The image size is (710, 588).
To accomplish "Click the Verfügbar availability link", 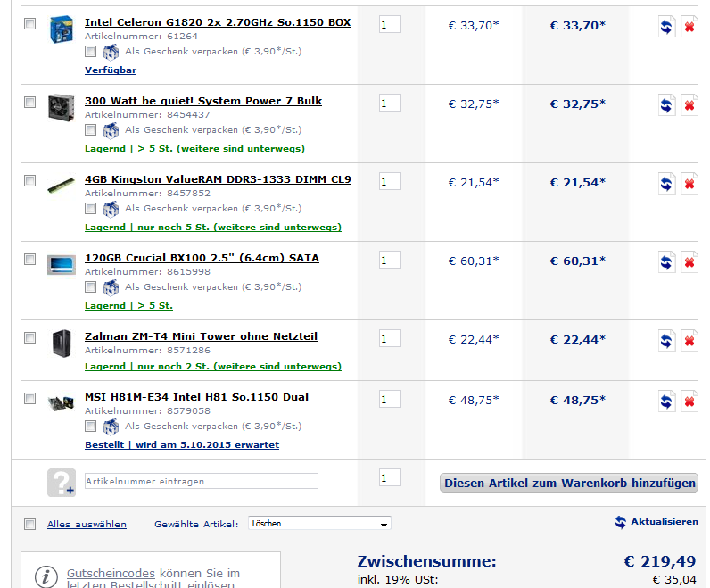I will (111, 70).
